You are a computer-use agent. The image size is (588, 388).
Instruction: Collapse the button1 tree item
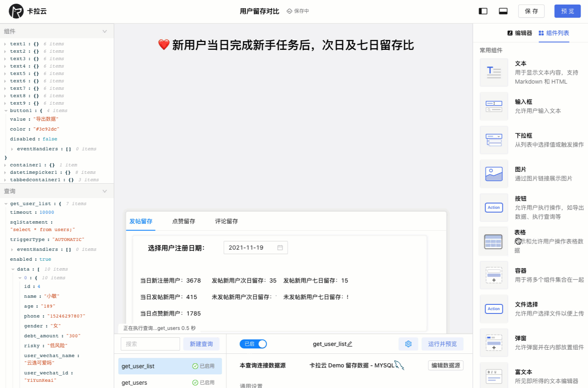pos(5,110)
